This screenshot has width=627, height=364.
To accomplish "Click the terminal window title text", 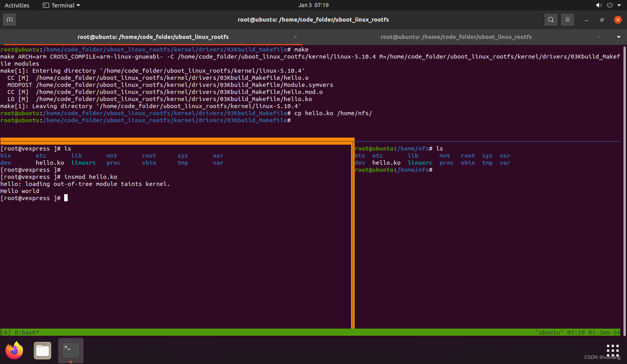I will pyautogui.click(x=313, y=20).
